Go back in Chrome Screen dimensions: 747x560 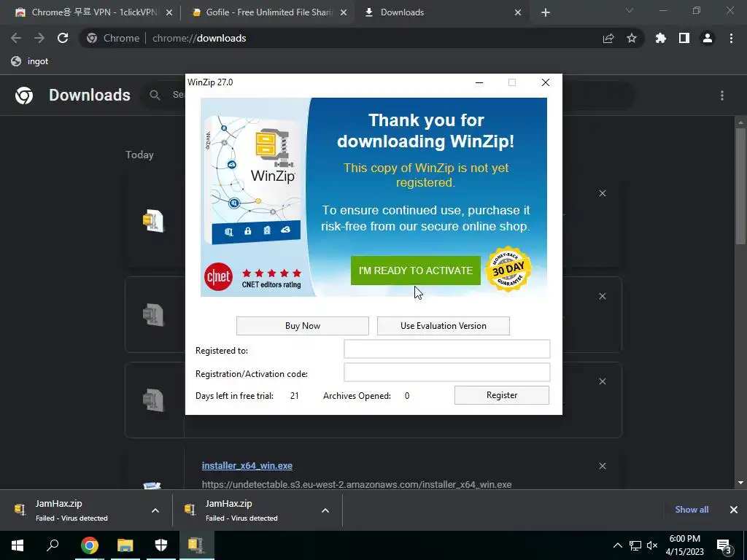point(16,38)
